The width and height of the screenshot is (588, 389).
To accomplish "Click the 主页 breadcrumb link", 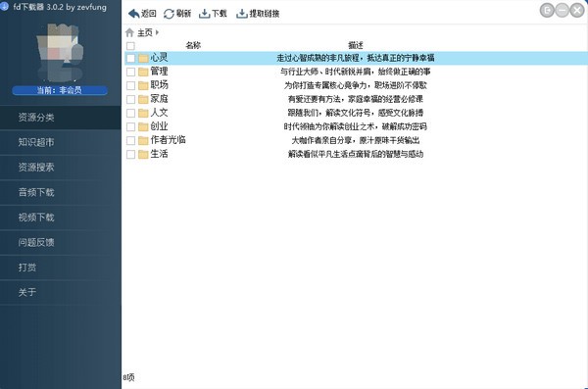I will coord(145,33).
